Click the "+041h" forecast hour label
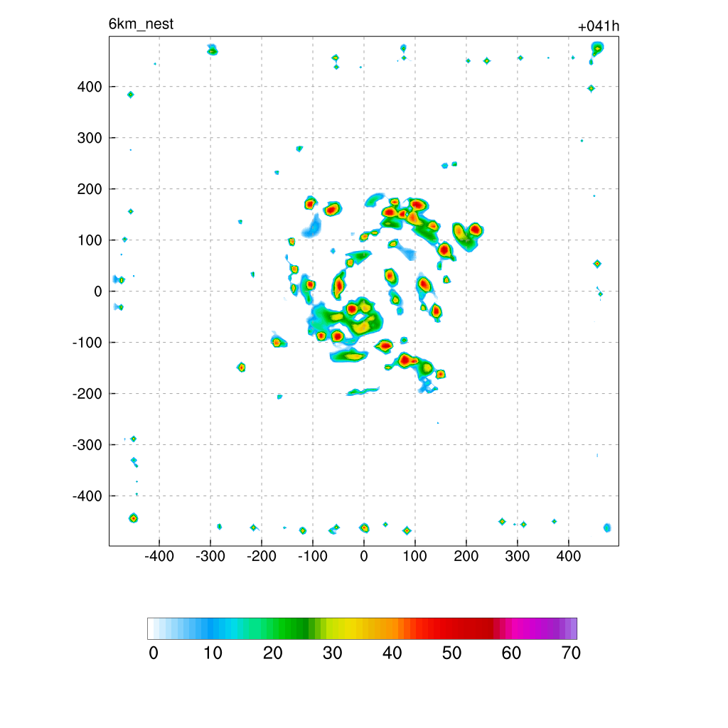 point(599,26)
